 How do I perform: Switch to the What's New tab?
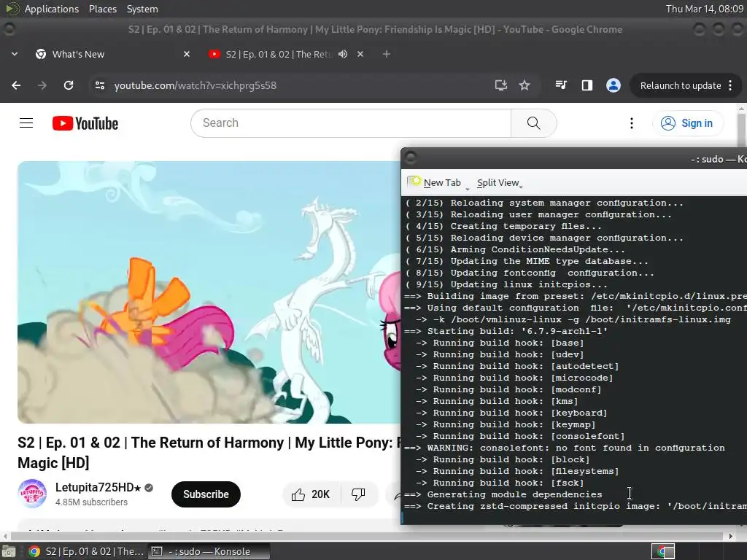(113, 54)
